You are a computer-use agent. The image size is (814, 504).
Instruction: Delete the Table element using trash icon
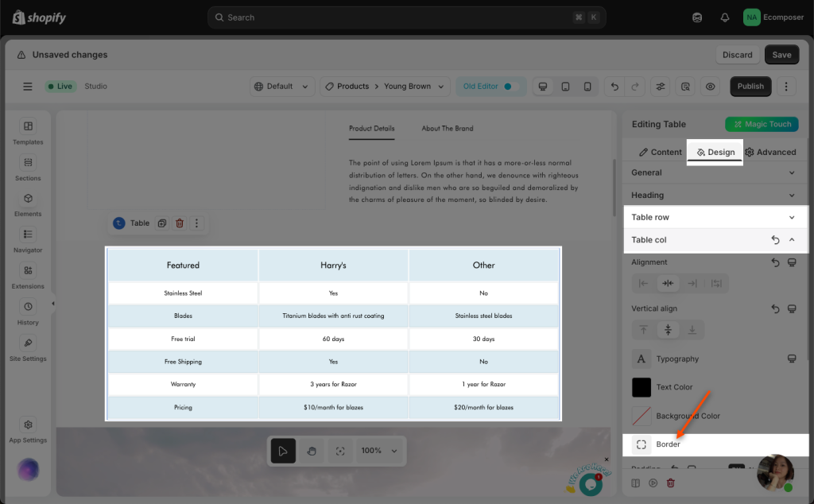pos(180,223)
